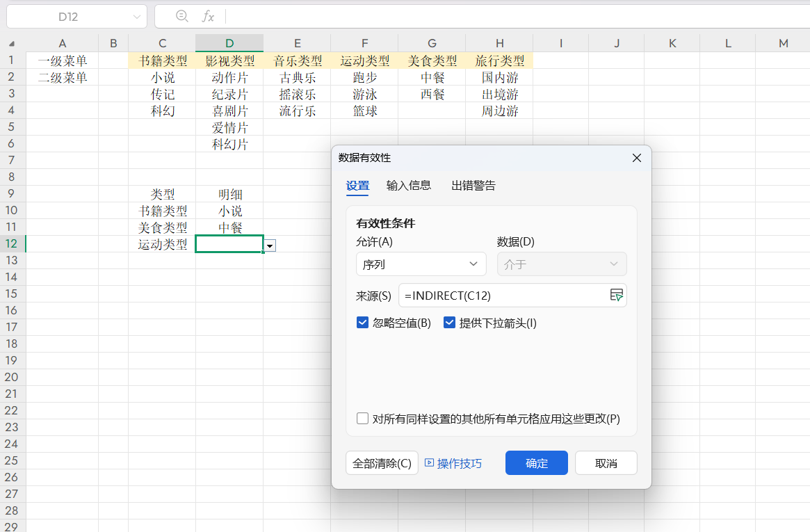Toggle the 提供下拉箭头 checkbox
This screenshot has height=532, width=810.
coord(449,323)
